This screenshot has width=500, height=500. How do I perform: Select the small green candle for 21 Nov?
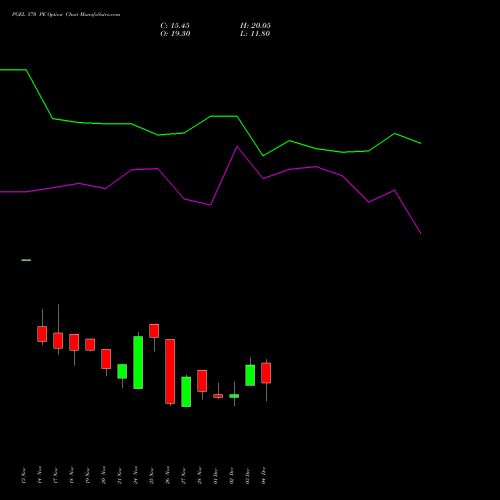tap(122, 371)
